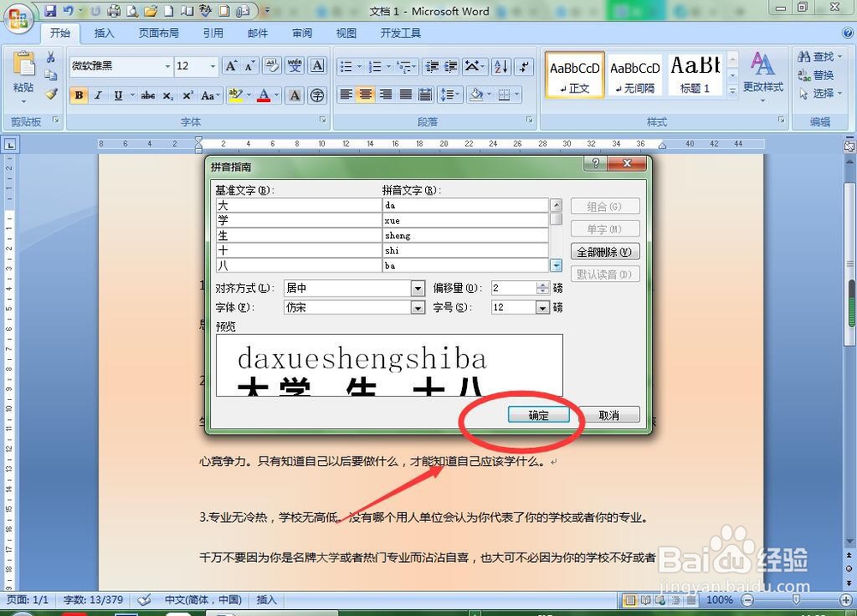Undo the last action
This screenshot has height=616, width=857.
[69, 10]
